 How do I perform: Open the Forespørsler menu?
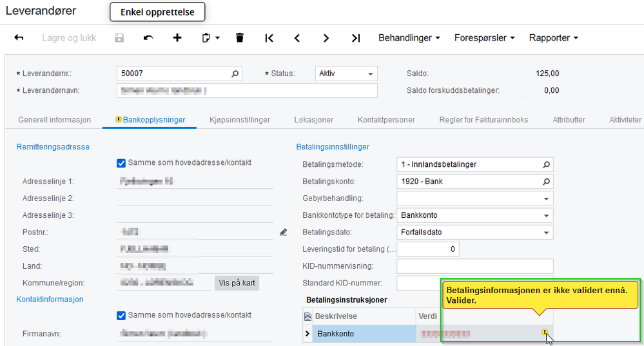[x=484, y=38]
